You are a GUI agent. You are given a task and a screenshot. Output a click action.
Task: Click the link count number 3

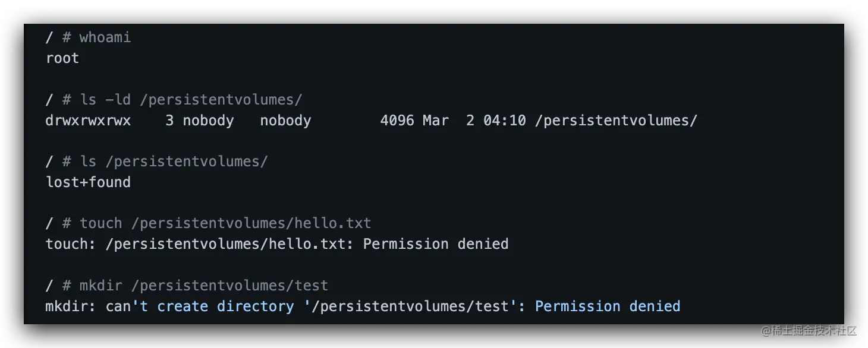point(169,121)
